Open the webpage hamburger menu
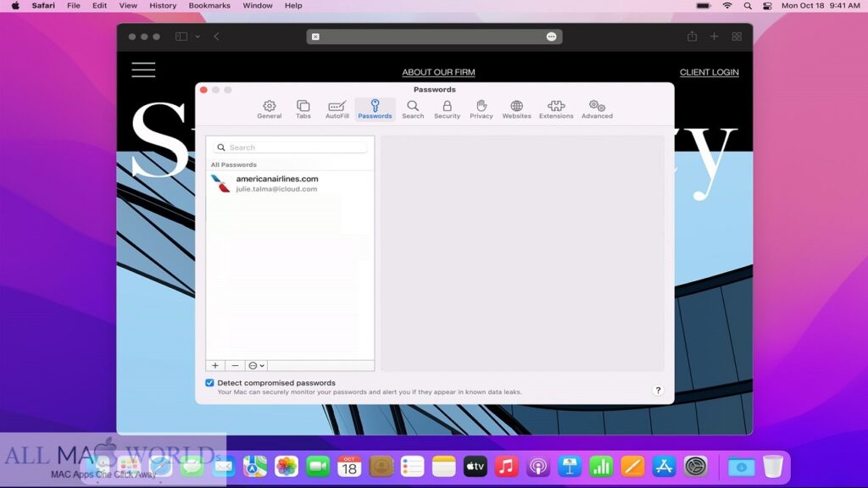The image size is (868, 488). [143, 69]
